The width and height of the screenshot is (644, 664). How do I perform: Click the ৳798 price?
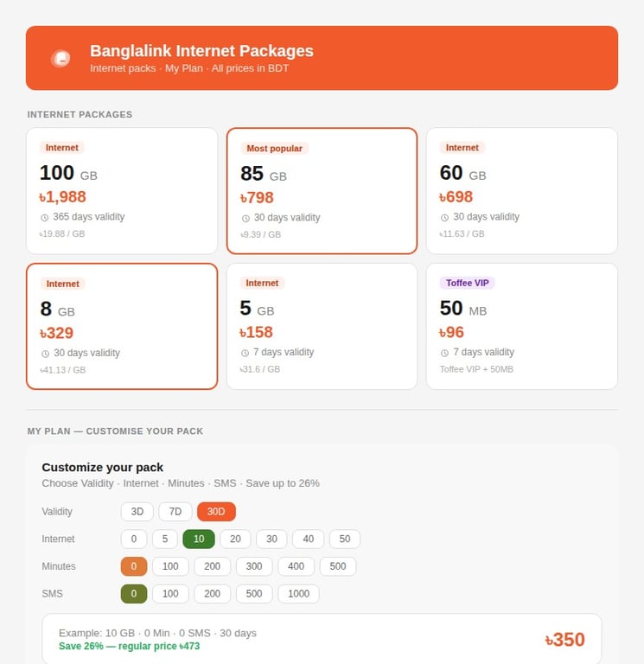point(257,198)
